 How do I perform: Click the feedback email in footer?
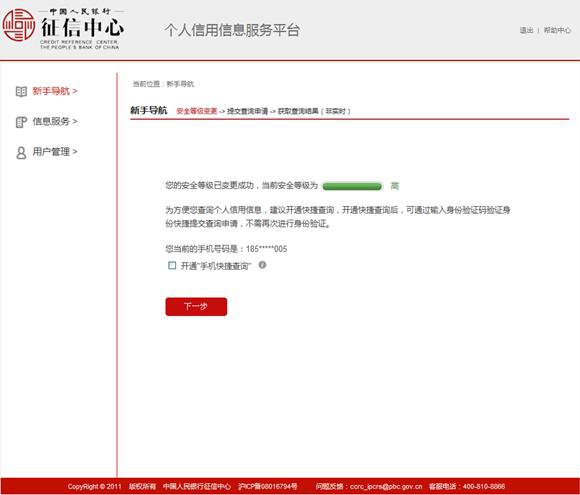pyautogui.click(x=386, y=486)
